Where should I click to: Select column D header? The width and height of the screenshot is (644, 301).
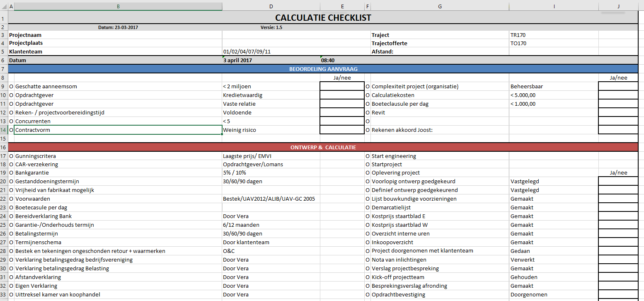tap(271, 7)
